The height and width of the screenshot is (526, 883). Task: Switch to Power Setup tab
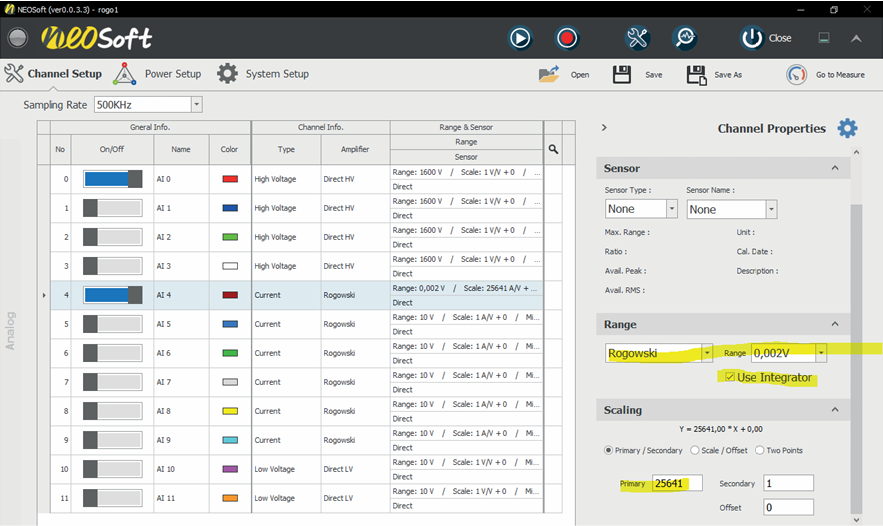point(172,74)
